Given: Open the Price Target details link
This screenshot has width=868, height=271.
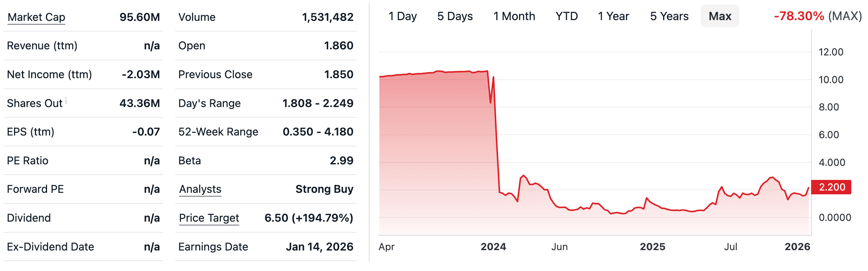Looking at the screenshot, I should 209,218.
